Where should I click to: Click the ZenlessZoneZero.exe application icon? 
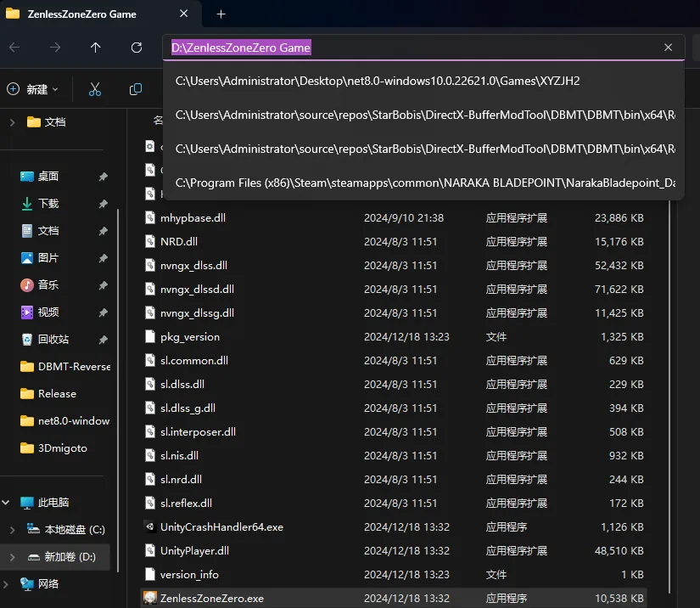pos(150,598)
